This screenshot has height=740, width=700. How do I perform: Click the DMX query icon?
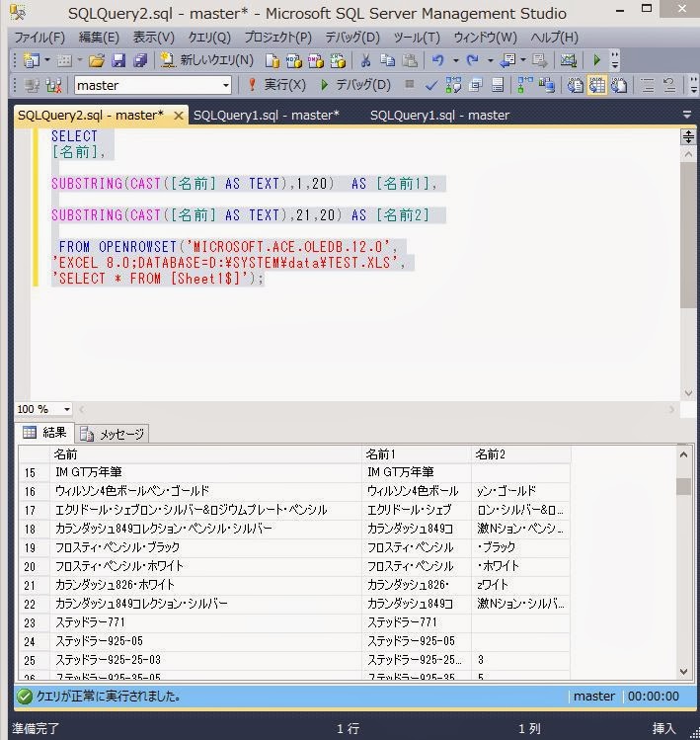[x=316, y=60]
